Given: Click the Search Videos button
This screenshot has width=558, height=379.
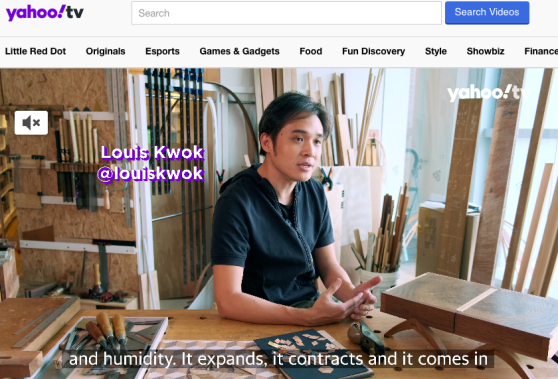Looking at the screenshot, I should [487, 12].
